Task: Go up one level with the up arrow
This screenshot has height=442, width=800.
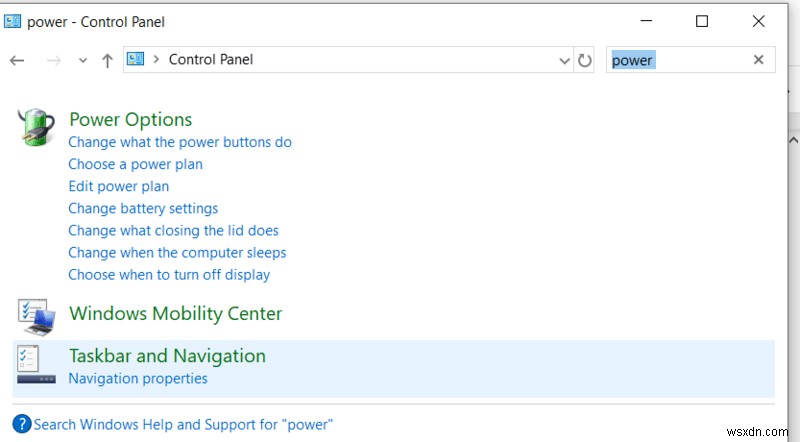Action: pyautogui.click(x=108, y=60)
